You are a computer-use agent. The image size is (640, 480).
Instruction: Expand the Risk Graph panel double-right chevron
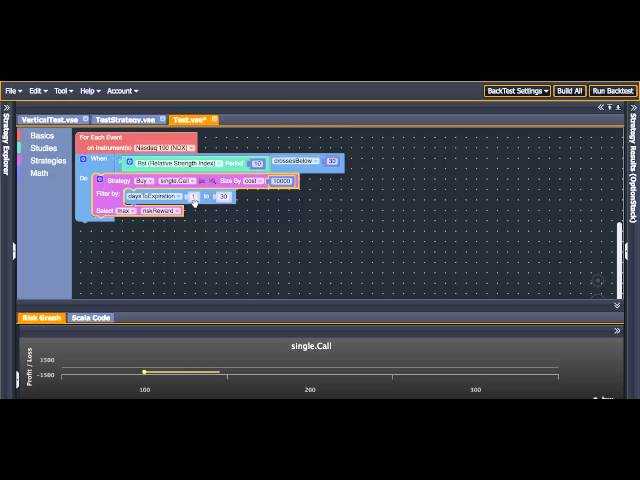tap(617, 331)
